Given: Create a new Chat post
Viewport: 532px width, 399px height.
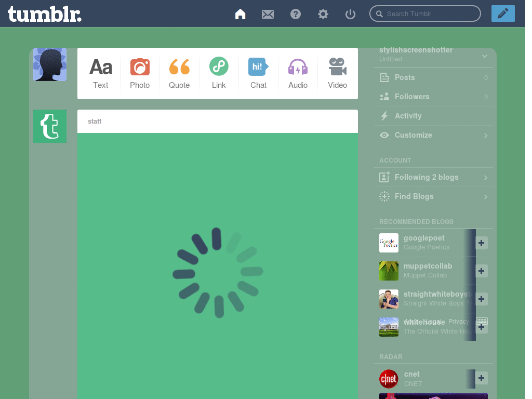Looking at the screenshot, I should point(258,74).
